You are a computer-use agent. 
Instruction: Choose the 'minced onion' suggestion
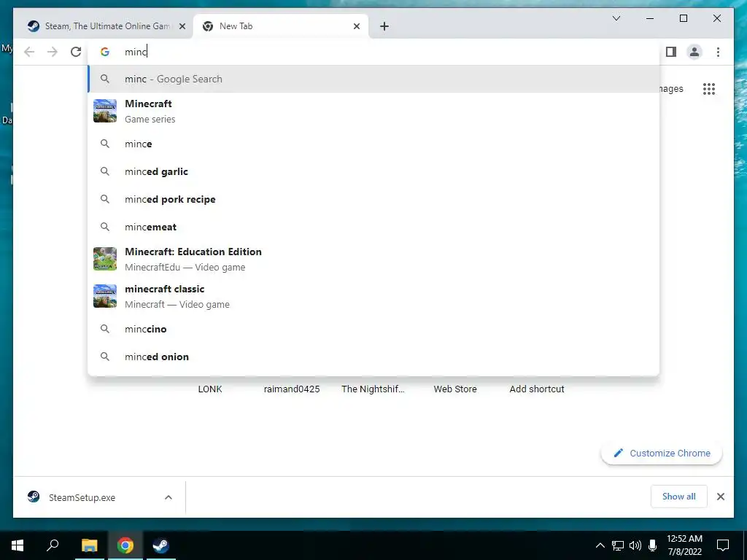[373, 357]
